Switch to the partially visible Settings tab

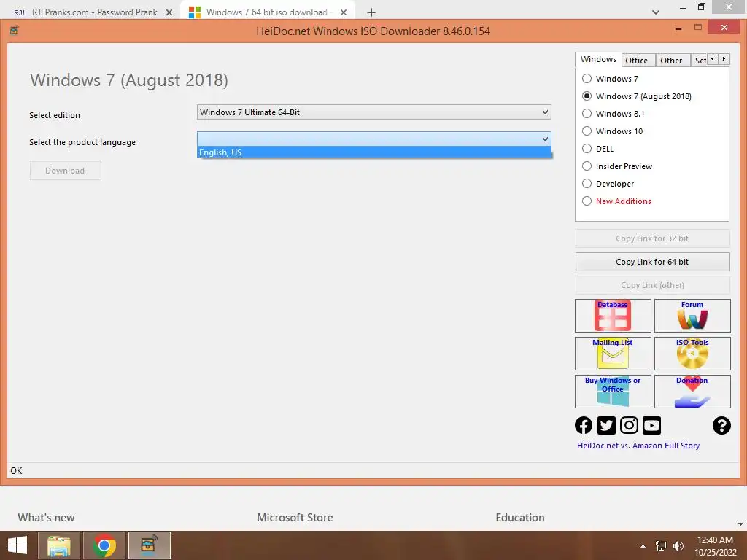point(700,61)
